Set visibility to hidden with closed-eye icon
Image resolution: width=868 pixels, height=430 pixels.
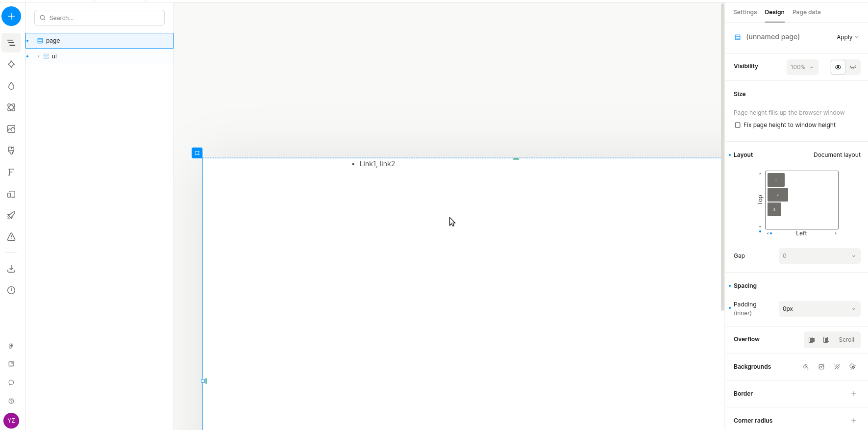(853, 67)
